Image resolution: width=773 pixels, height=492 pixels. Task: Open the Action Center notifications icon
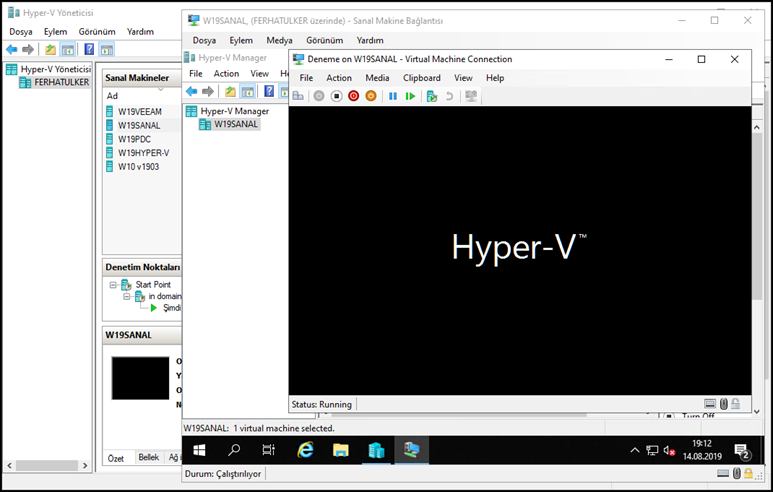tap(742, 451)
